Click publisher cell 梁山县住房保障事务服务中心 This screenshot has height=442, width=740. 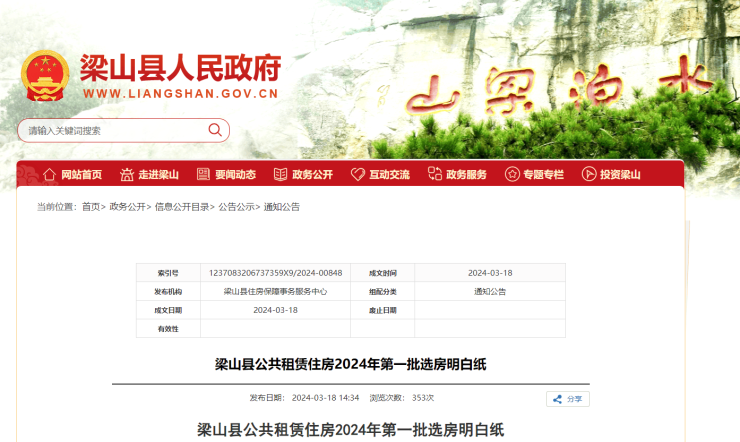[x=276, y=292]
